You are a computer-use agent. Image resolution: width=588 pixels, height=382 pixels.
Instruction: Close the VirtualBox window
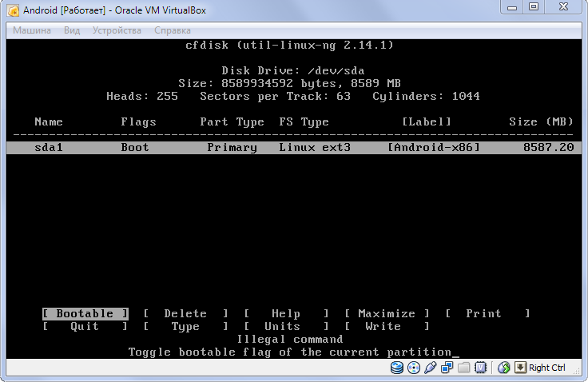pos(563,7)
